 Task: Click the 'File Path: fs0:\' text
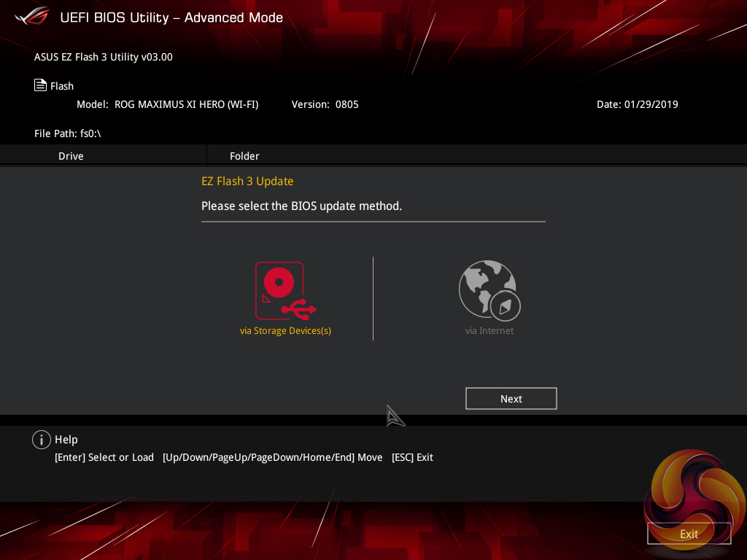68,133
